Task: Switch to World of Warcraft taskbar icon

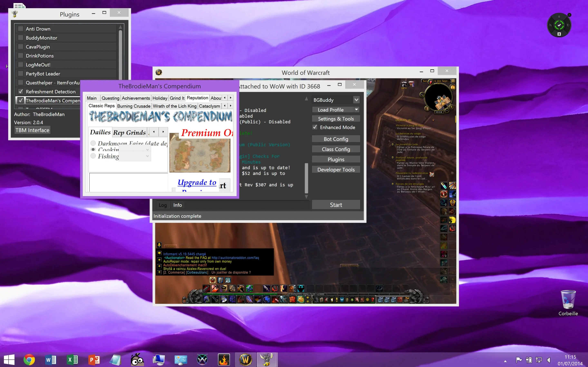Action: click(245, 360)
